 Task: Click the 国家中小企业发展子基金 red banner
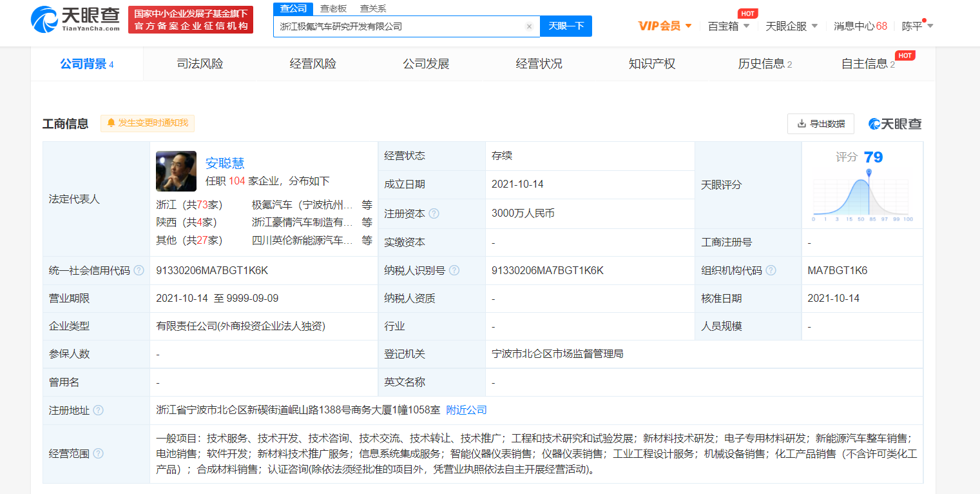pyautogui.click(x=191, y=20)
